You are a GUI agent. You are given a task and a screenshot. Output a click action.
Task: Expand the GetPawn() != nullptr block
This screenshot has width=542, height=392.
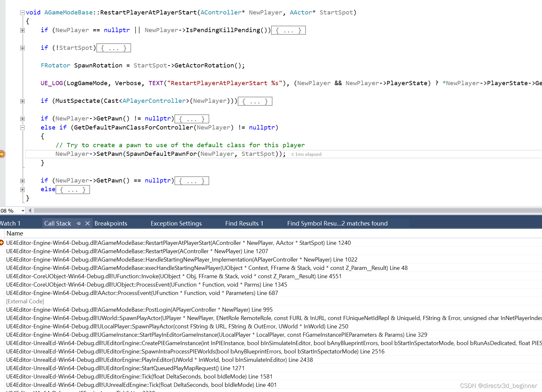[22, 119]
